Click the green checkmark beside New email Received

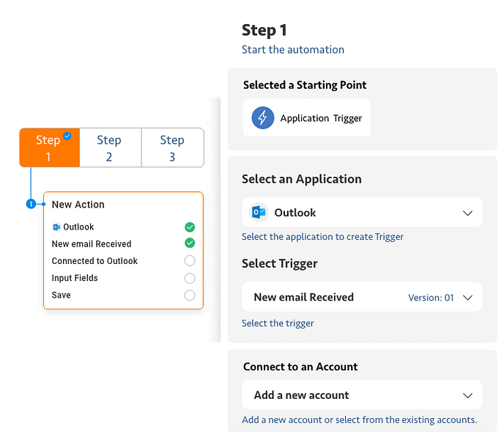tap(190, 243)
